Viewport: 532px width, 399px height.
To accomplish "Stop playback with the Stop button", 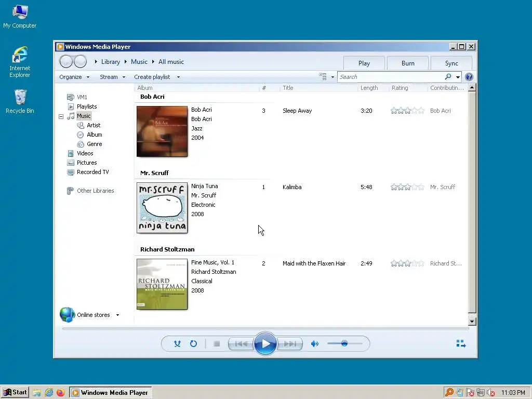I will [217, 344].
